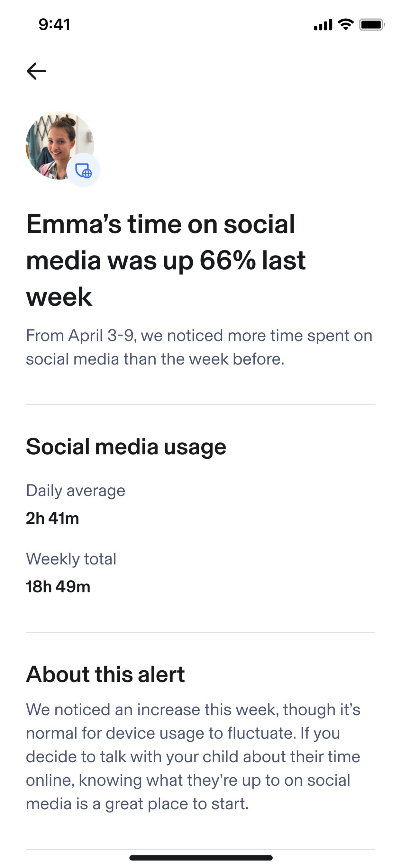Tap the divider below the alert paragraph

(201, 849)
